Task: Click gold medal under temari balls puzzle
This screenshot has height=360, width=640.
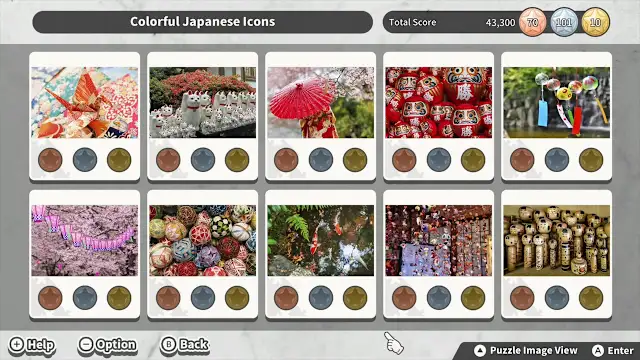Action: tap(237, 298)
